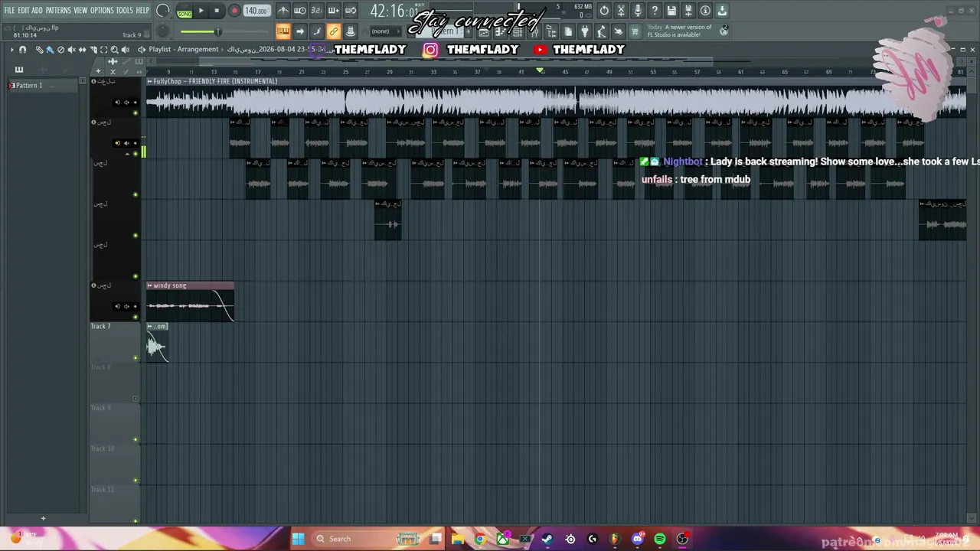The width and height of the screenshot is (980, 551).
Task: Open the PATTERNS menu
Action: (58, 11)
